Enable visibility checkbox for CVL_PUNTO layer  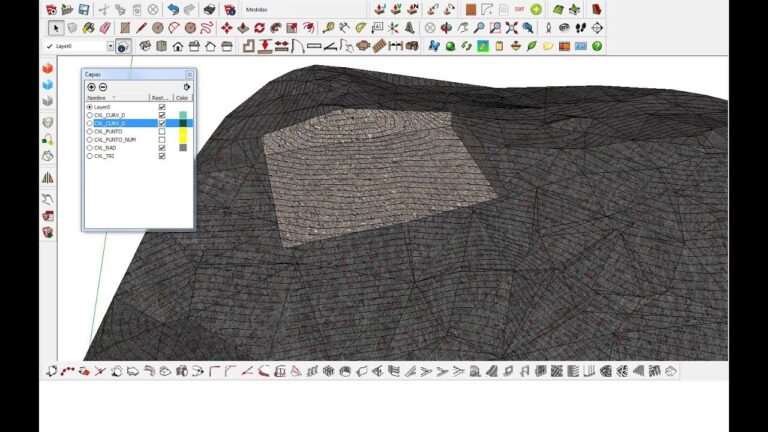click(x=162, y=131)
